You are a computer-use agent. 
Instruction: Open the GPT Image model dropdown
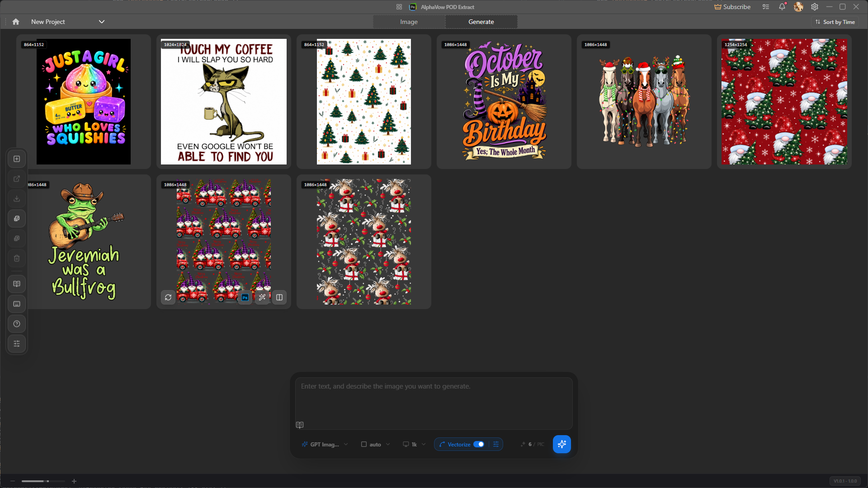pos(325,445)
